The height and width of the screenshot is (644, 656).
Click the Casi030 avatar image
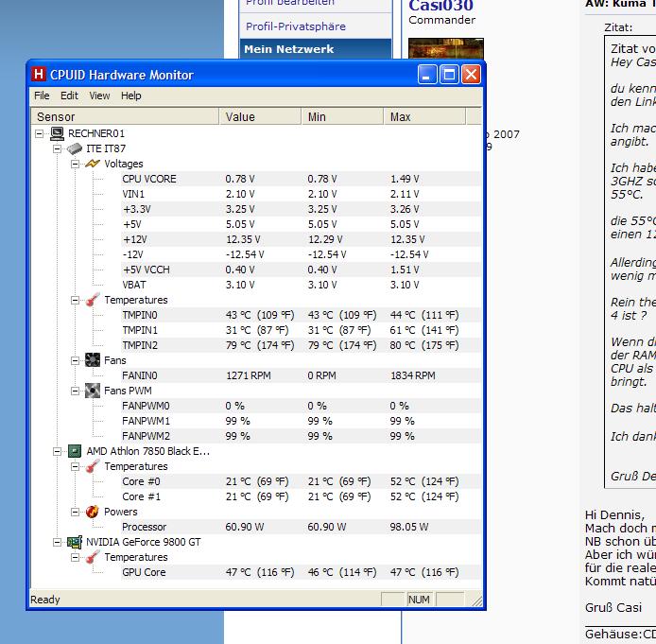click(446, 48)
